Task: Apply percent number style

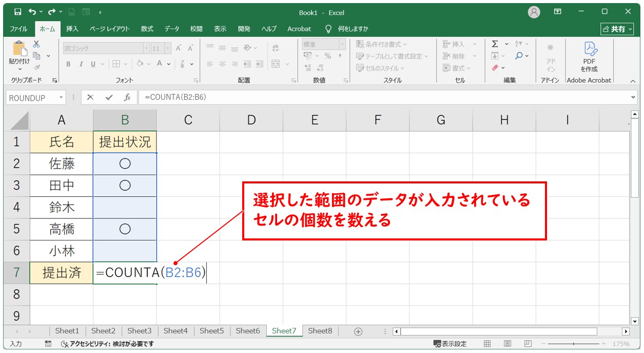Action: pos(327,56)
